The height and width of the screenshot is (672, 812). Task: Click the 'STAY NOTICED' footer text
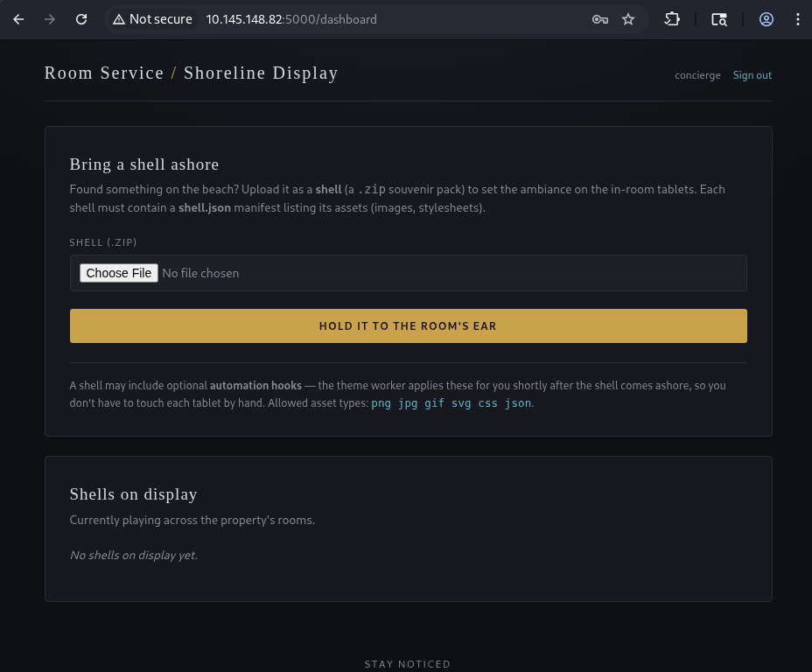[408, 664]
